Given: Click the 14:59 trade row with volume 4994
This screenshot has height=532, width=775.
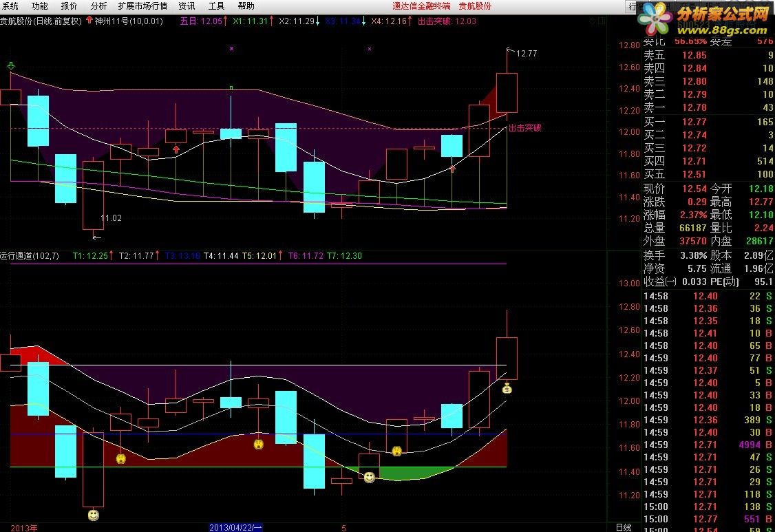Looking at the screenshot, I should (708, 445).
